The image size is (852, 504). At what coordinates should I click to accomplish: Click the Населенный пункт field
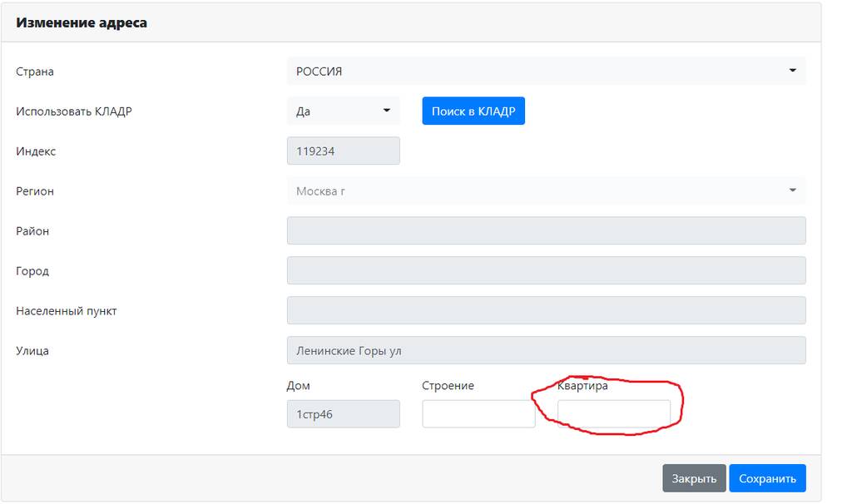[x=546, y=310]
